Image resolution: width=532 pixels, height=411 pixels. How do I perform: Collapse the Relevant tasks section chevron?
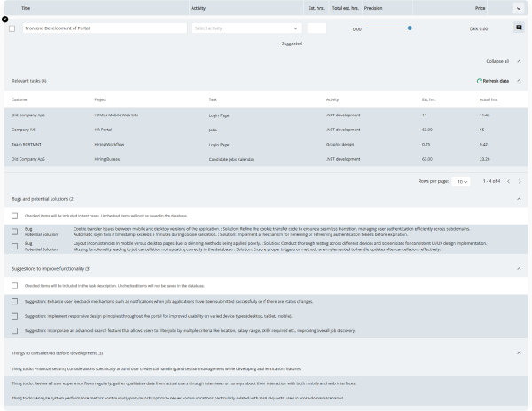(x=519, y=81)
